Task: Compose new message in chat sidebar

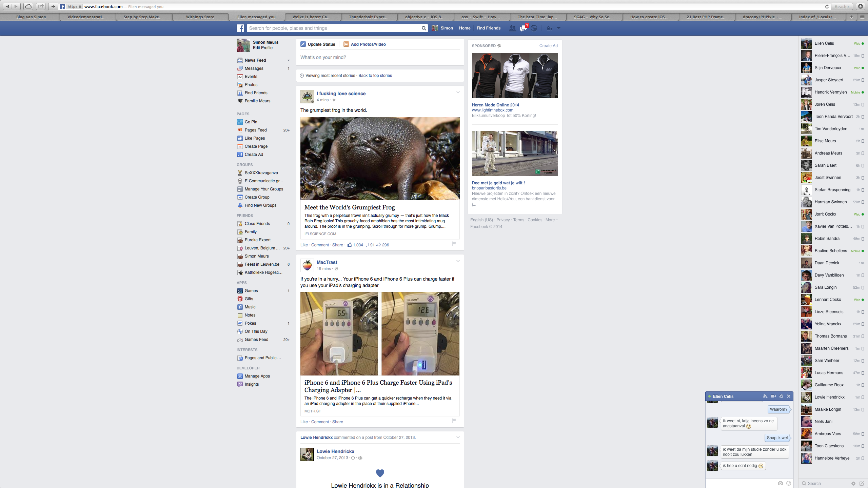Action: point(862,484)
